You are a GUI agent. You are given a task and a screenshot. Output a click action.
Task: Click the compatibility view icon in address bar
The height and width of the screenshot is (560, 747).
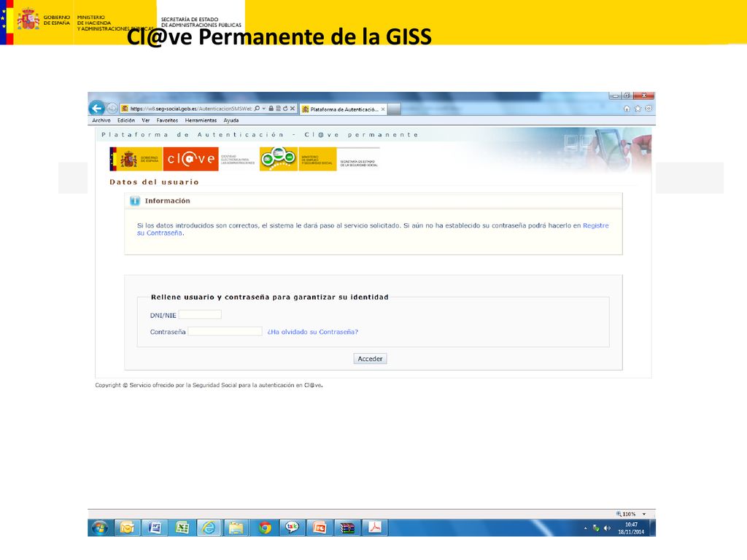click(279, 109)
